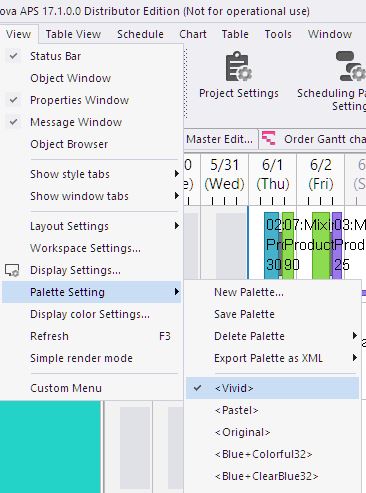The height and width of the screenshot is (493, 366).
Task: Switch to the Master Edit tab
Action: 219,139
